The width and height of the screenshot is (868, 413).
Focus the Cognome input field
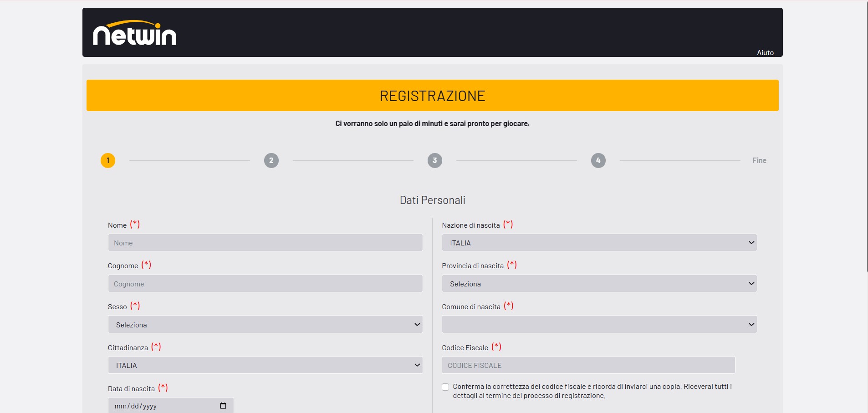pos(265,284)
